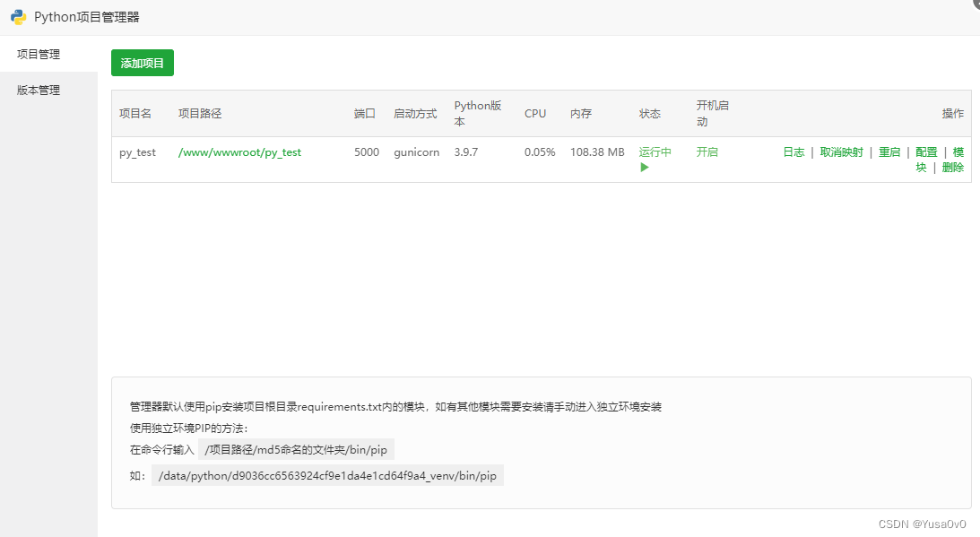The height and width of the screenshot is (537, 980).
Task: Switch to the 项目管理 tab
Action: (39, 54)
